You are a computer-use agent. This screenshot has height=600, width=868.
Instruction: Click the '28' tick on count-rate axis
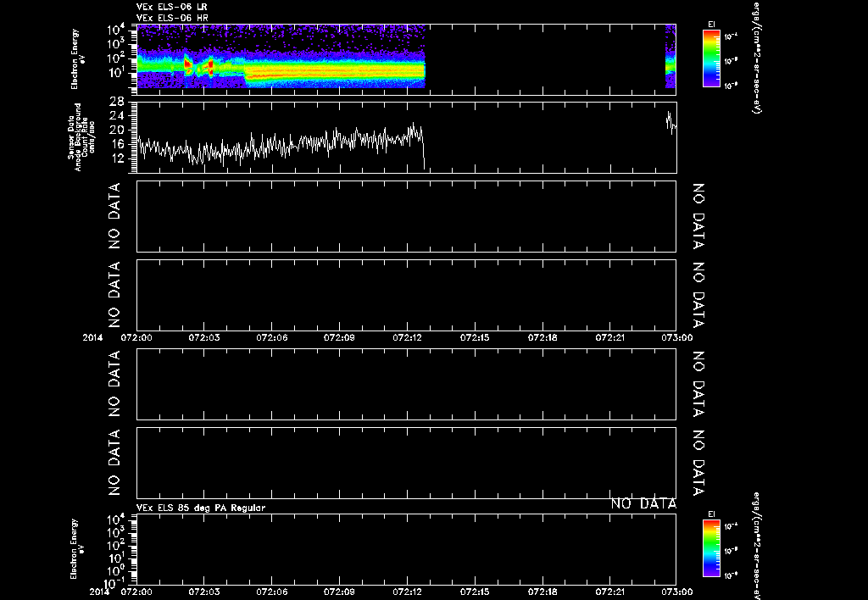point(117,102)
